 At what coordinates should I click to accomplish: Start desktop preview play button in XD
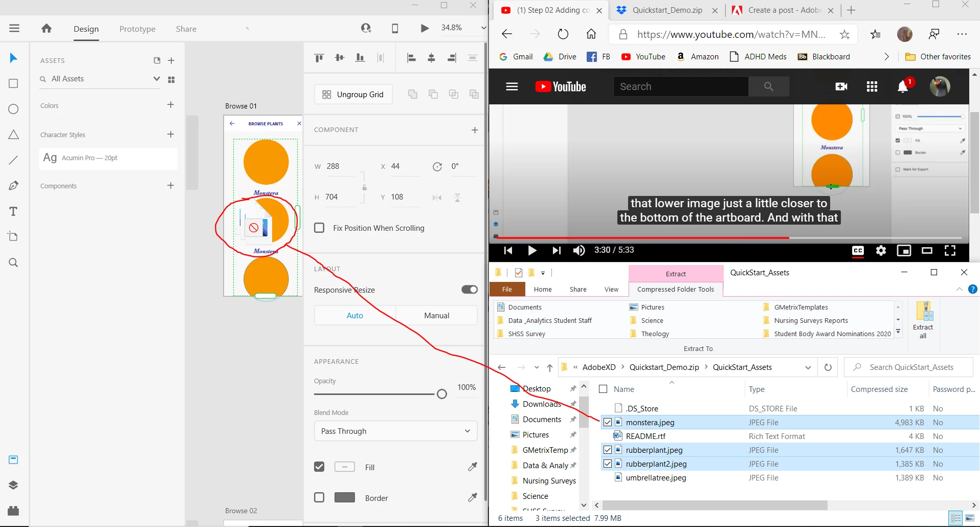[425, 28]
